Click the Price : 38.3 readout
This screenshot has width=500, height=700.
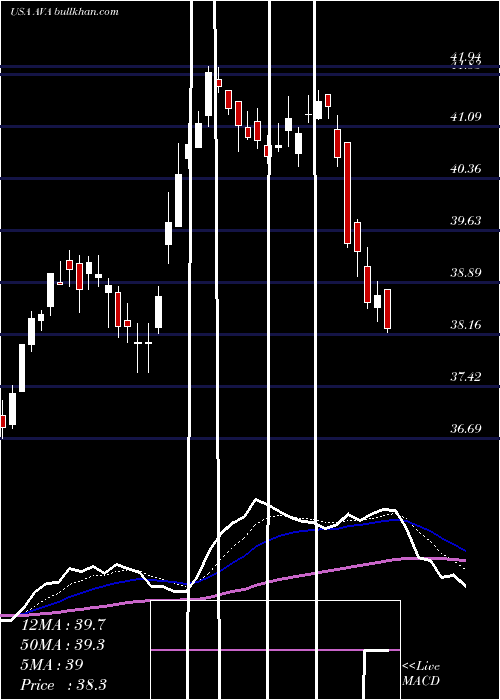(x=63, y=685)
